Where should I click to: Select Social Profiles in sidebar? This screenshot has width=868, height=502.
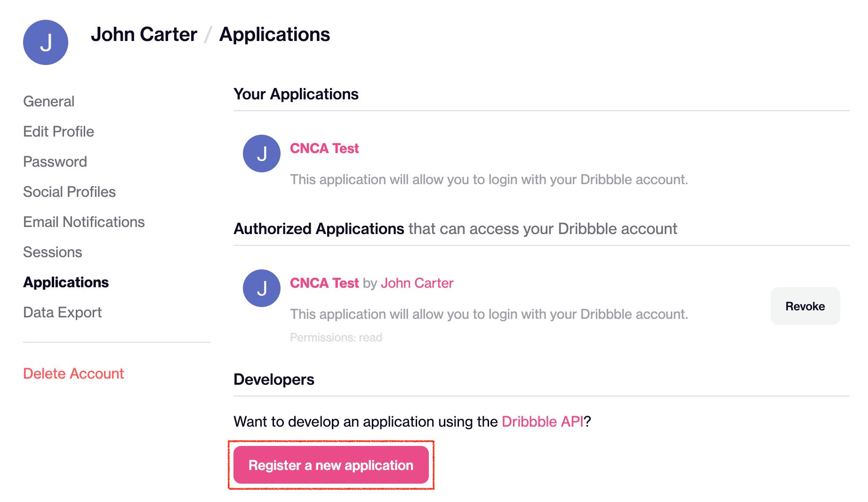(70, 192)
